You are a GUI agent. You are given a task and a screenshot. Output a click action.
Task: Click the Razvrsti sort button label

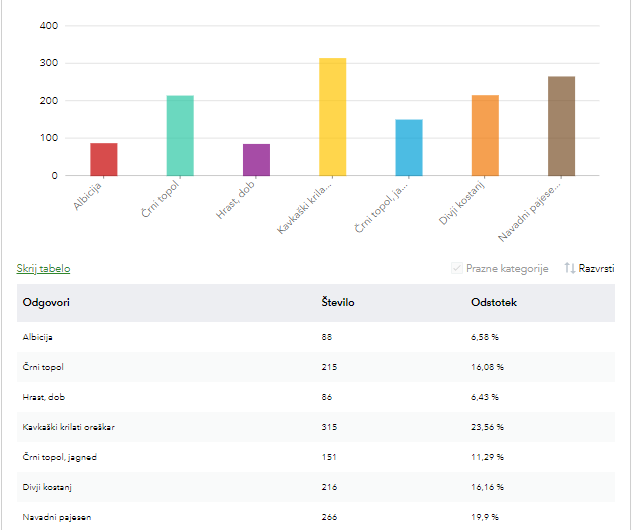(596, 268)
